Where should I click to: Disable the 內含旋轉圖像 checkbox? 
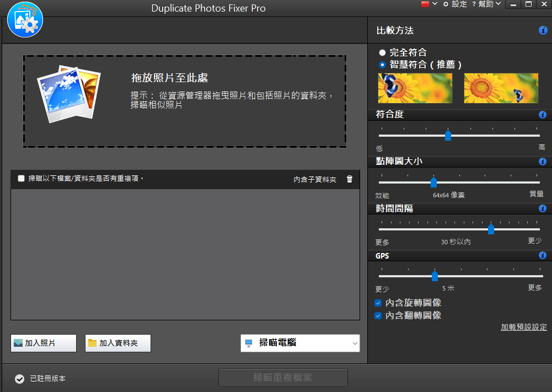378,303
